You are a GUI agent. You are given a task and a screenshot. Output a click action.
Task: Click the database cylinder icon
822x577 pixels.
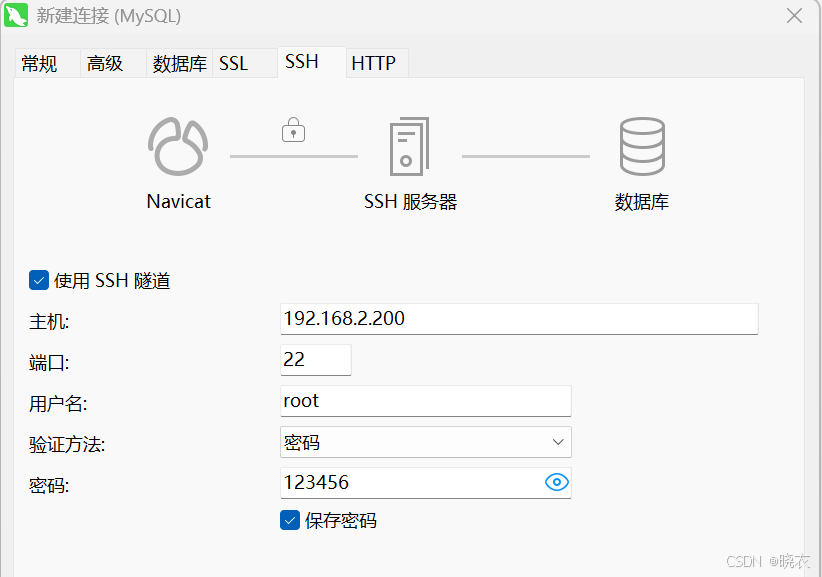point(642,146)
